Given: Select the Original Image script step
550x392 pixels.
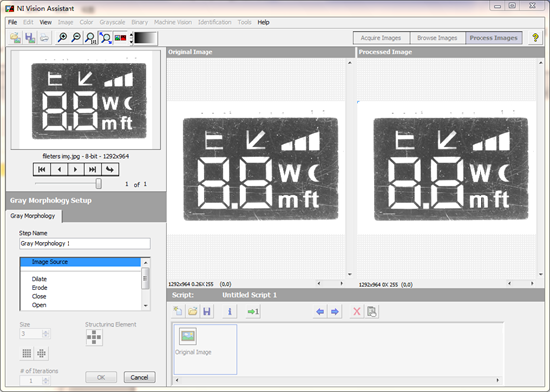Looking at the screenshot, I should point(206,349).
